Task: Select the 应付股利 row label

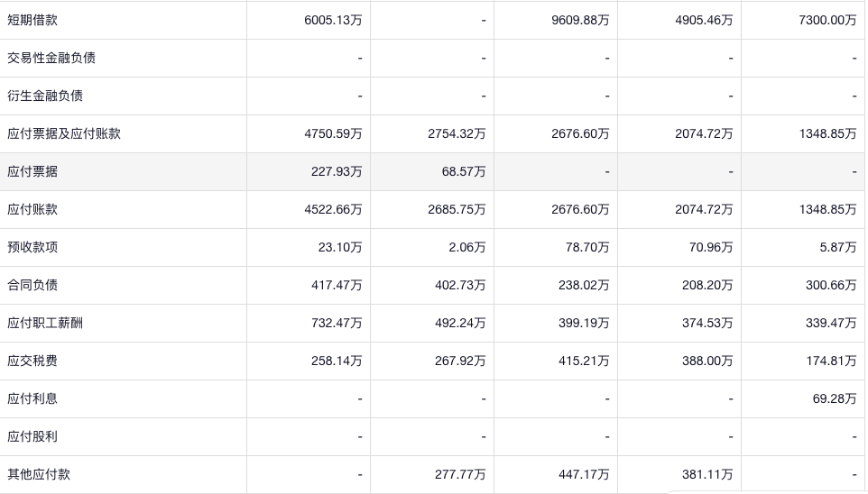Action: click(32, 436)
